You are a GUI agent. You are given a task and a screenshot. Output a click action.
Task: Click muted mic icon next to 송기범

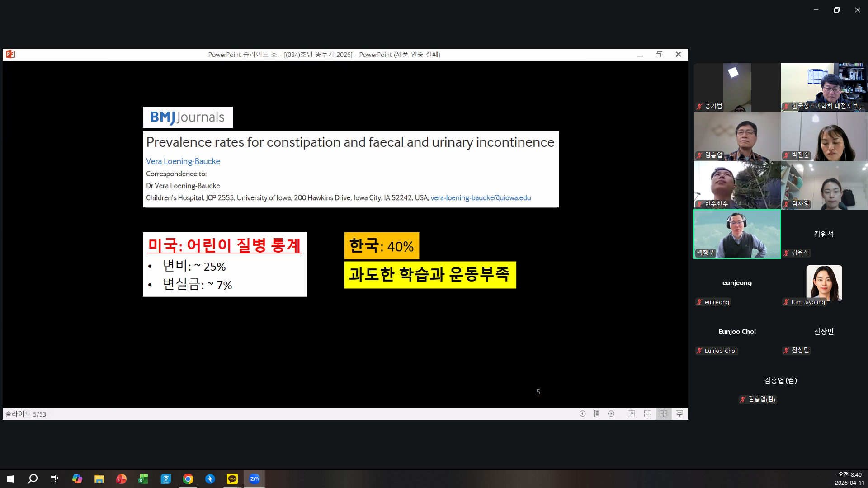[699, 106]
